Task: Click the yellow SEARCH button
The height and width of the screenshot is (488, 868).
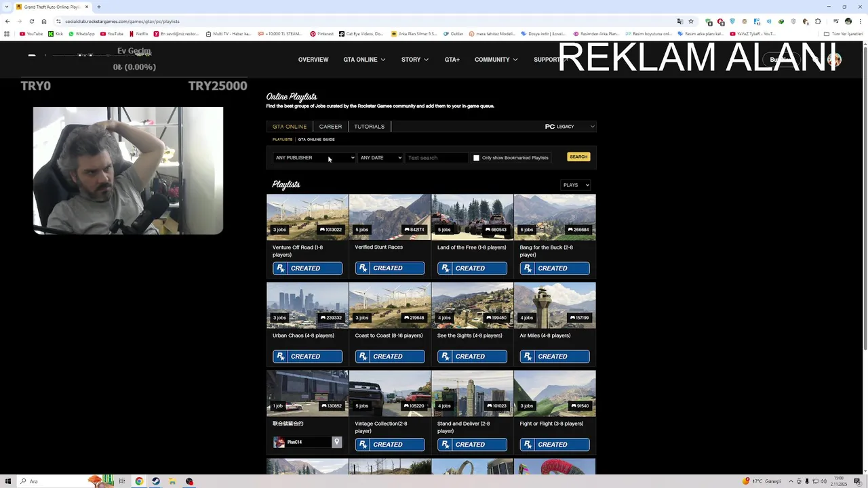Action: (578, 157)
